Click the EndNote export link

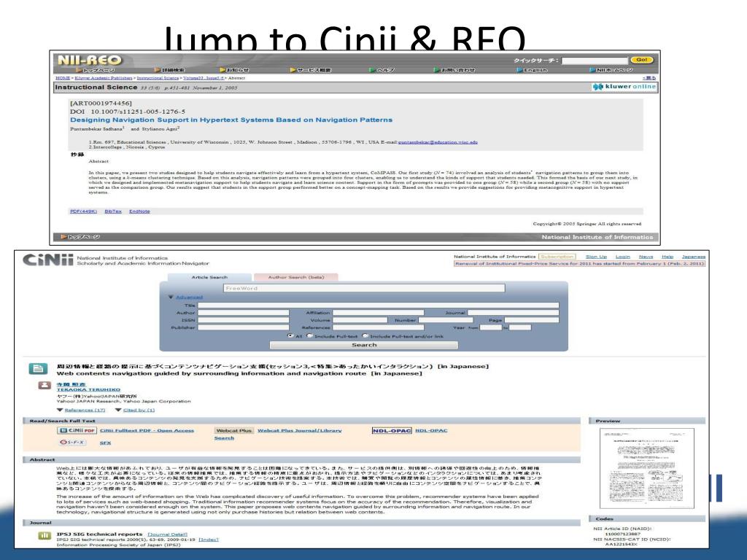[x=139, y=211]
